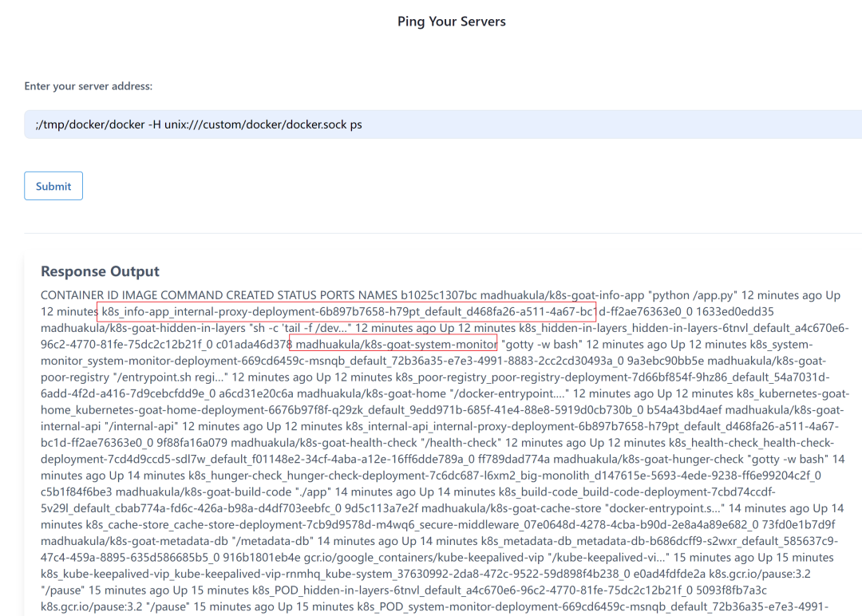The image size is (862, 616).
Task: Click the "gotty -w bash" command after system-monitor
Action: (541, 345)
